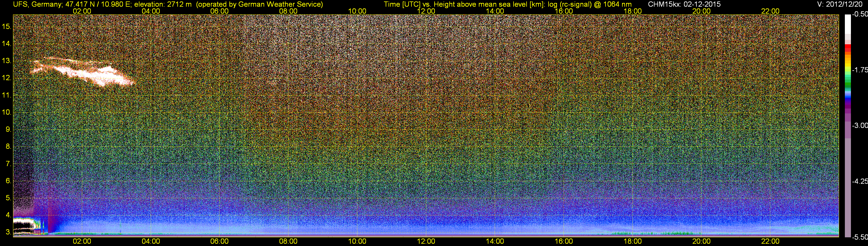Click the height axis label 8 km
Screen dimensions: 868x246
(x=8, y=147)
